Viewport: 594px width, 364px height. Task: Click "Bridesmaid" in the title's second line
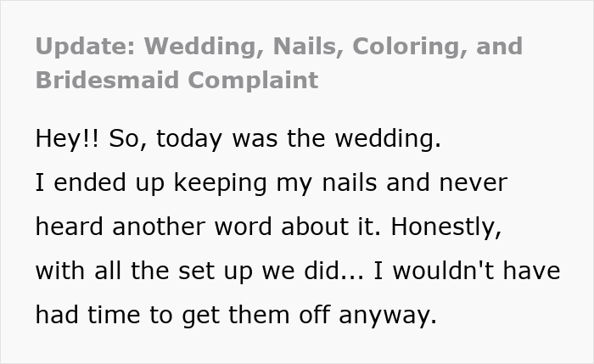click(x=99, y=80)
